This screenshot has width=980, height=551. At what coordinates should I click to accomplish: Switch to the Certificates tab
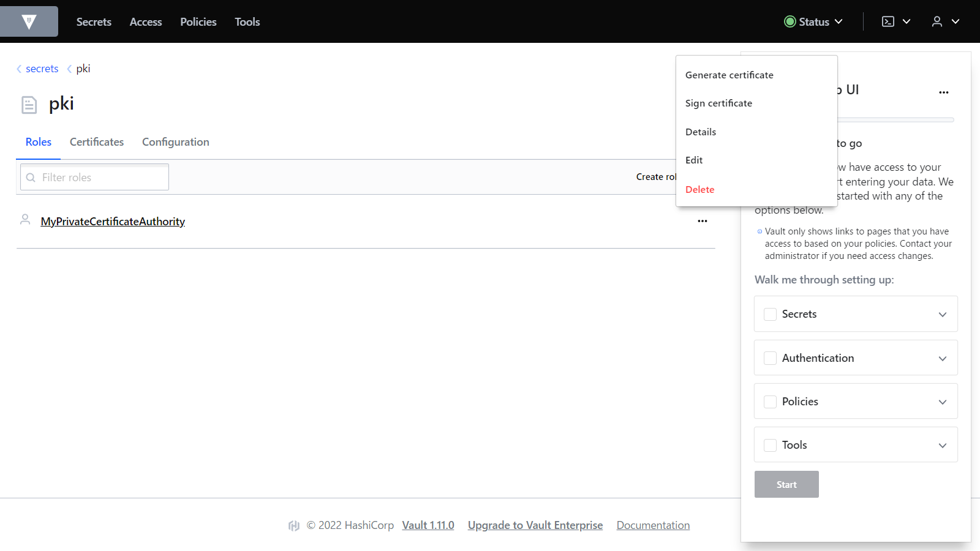pyautogui.click(x=97, y=142)
